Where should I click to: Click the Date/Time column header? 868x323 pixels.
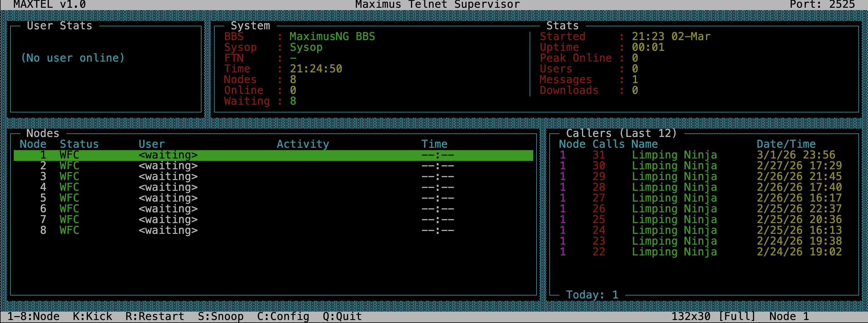[786, 144]
